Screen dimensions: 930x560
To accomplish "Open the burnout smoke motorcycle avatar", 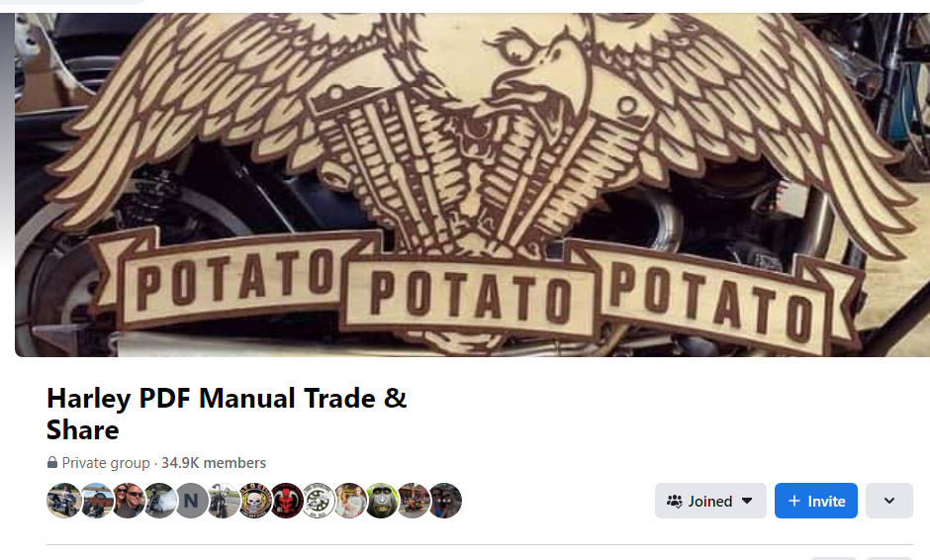I will (x=159, y=501).
